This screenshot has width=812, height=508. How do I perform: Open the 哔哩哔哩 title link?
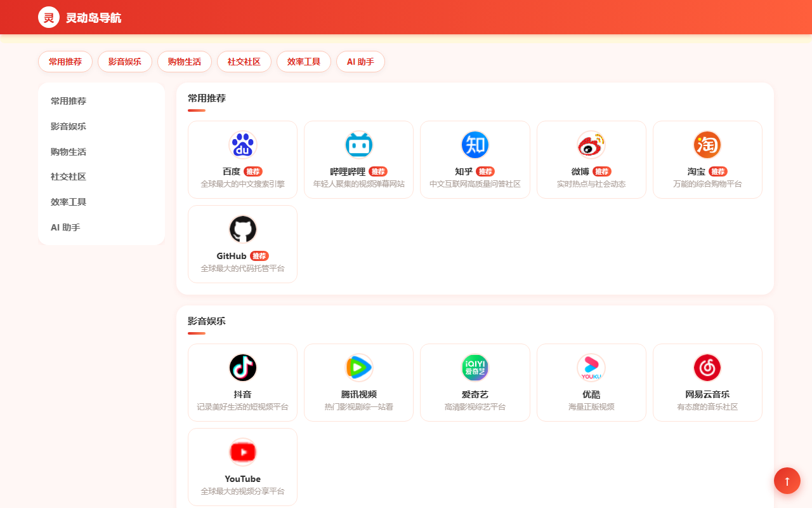[x=348, y=171]
